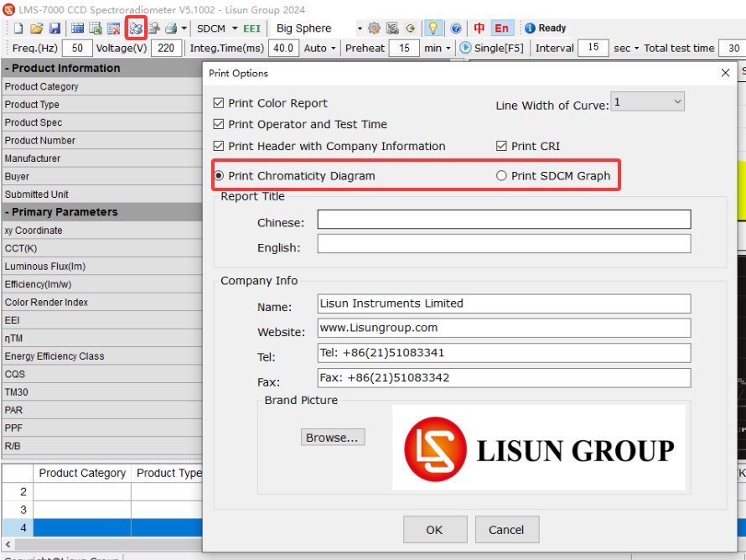Click the Product Category column header

click(82, 473)
